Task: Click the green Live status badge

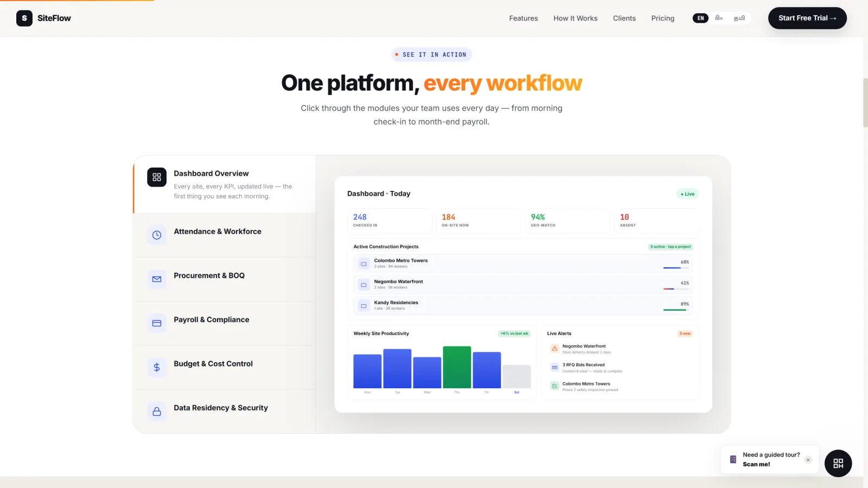Action: 687,194
